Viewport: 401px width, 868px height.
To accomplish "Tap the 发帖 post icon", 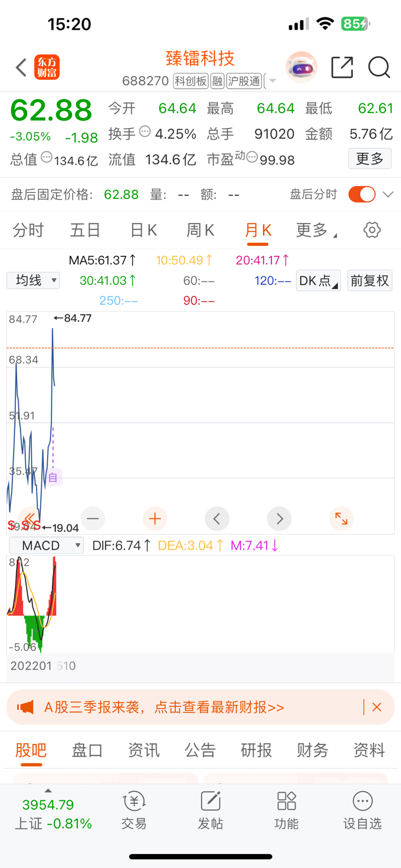I will tap(210, 811).
